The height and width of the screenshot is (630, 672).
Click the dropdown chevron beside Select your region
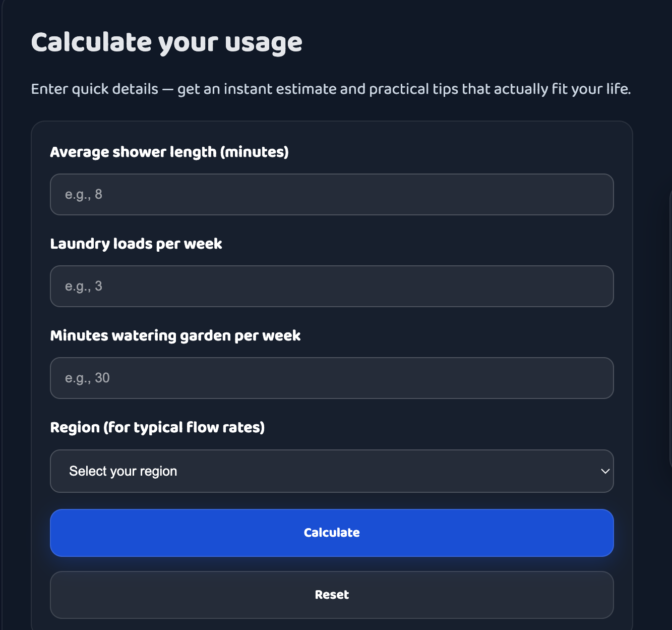pyautogui.click(x=604, y=471)
